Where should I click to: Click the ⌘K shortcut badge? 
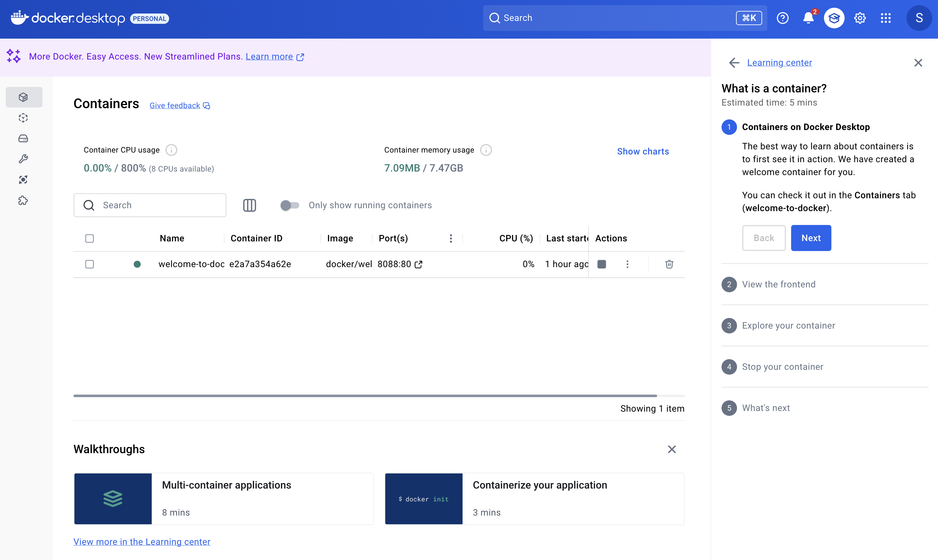click(749, 18)
